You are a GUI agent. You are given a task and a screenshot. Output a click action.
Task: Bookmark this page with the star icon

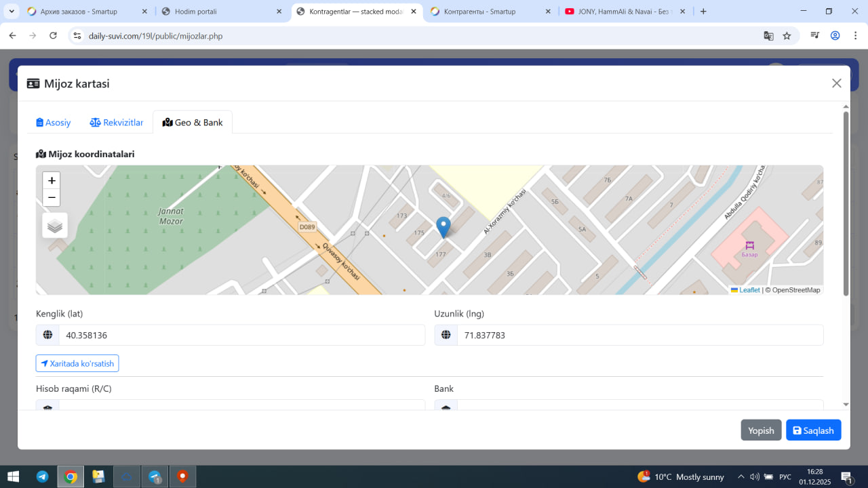[787, 36]
